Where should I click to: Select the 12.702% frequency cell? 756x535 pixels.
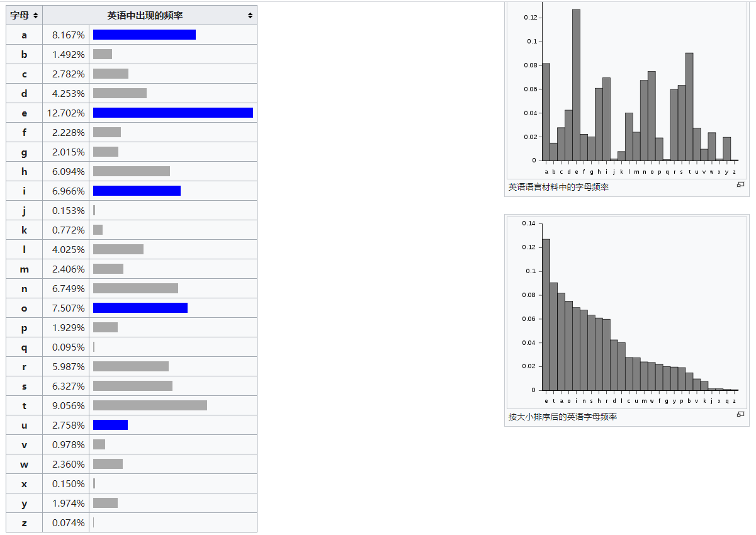click(x=65, y=113)
